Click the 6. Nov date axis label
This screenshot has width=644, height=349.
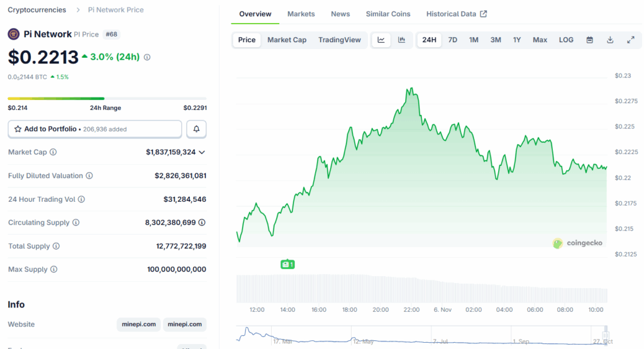(x=442, y=309)
